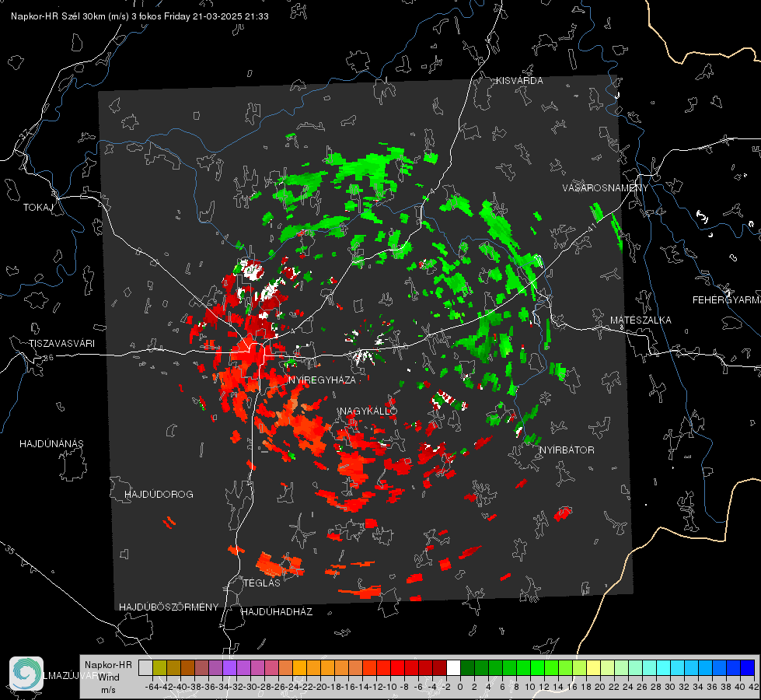Pick the bright red swatch right of -10

coord(397,667)
